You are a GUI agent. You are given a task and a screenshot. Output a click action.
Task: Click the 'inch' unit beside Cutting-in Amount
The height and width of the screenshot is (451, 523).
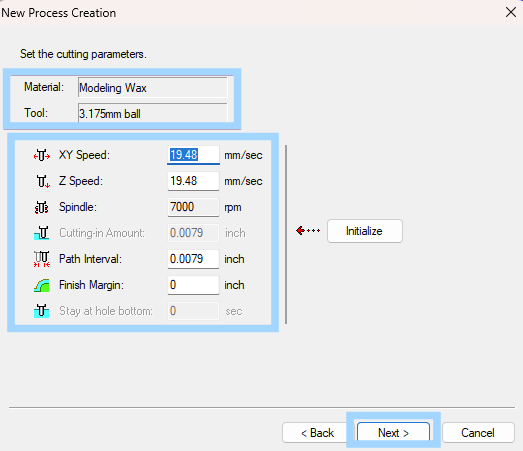235,233
